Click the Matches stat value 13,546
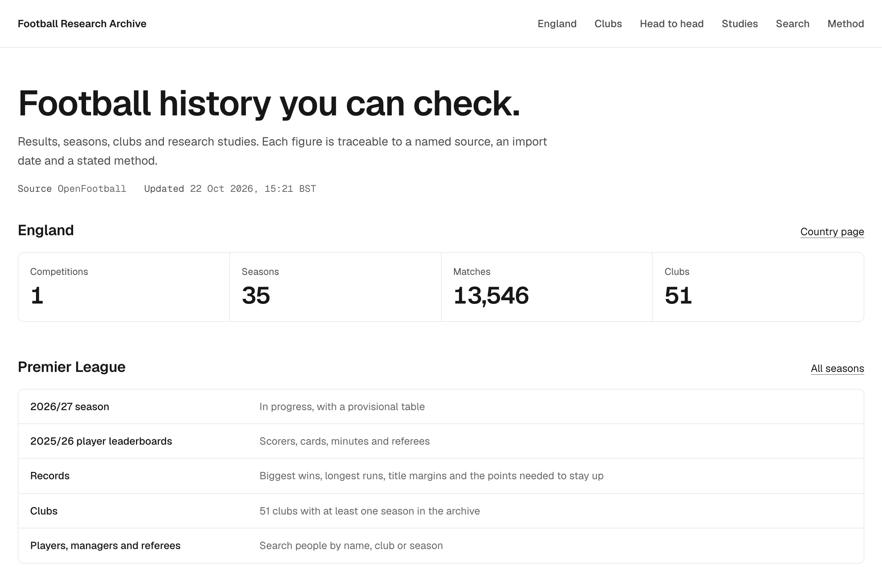 coord(491,295)
